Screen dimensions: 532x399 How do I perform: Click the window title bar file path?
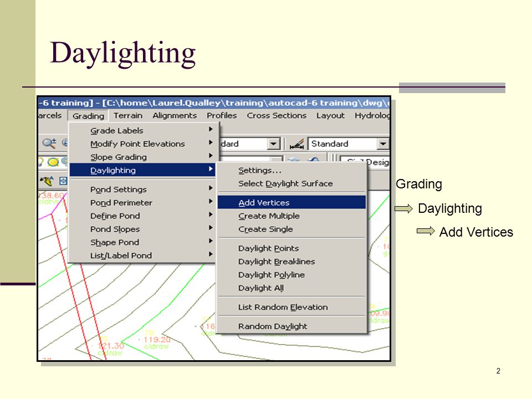245,103
